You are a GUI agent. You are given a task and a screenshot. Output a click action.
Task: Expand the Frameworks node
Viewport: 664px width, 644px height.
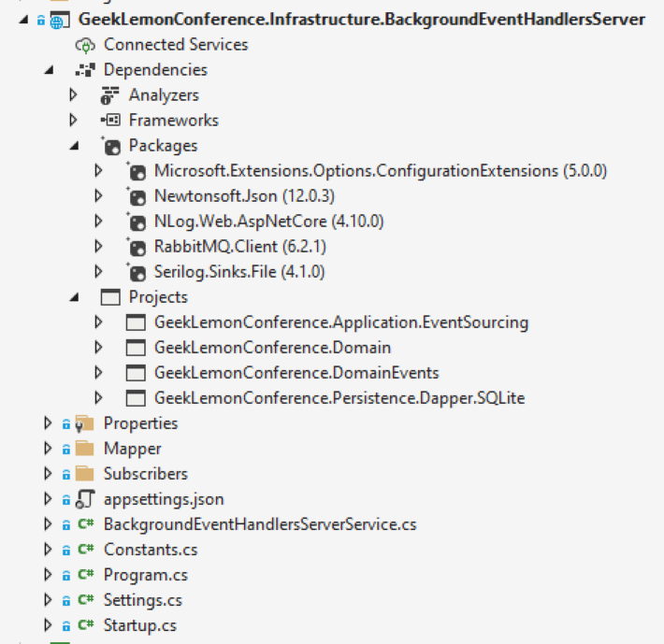pos(73,121)
